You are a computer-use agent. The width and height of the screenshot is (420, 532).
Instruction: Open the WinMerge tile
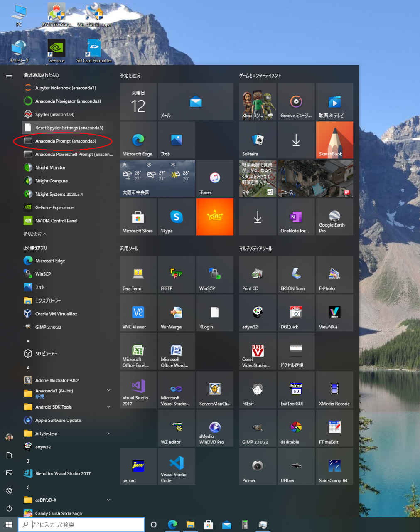(177, 313)
